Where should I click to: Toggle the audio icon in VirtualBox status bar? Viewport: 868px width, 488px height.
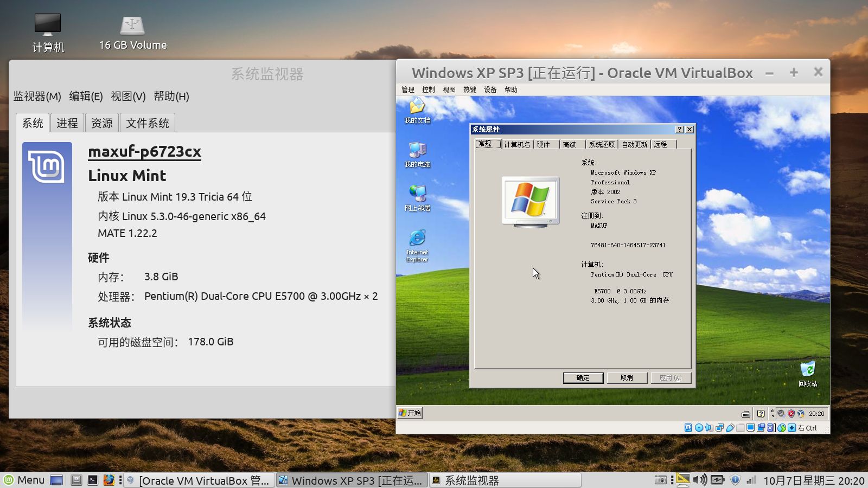click(710, 428)
